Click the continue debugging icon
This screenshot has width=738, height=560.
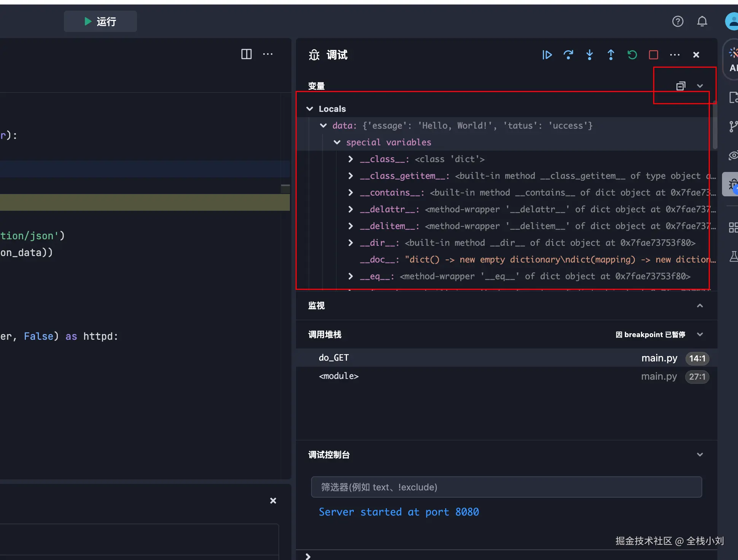(x=547, y=55)
